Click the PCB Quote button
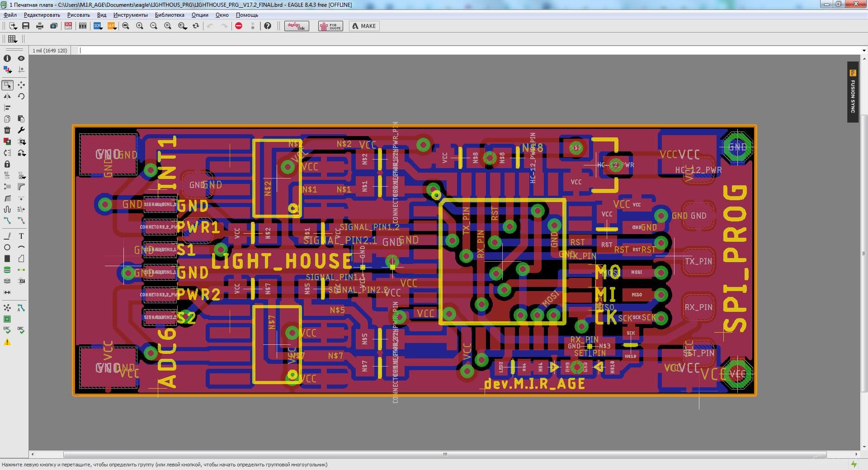This screenshot has height=470, width=868. point(330,26)
